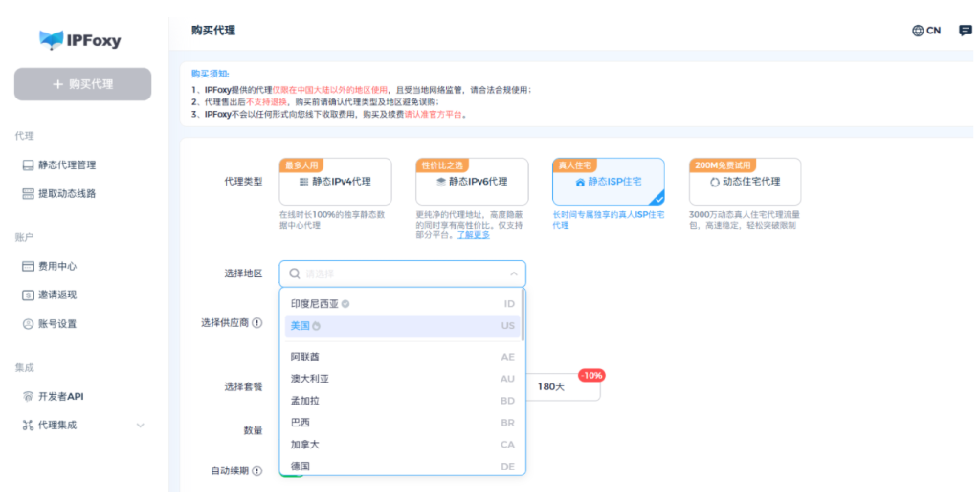This screenshot has height=503, width=980.
Task: Click the search magnifier icon in region box
Action: click(295, 273)
